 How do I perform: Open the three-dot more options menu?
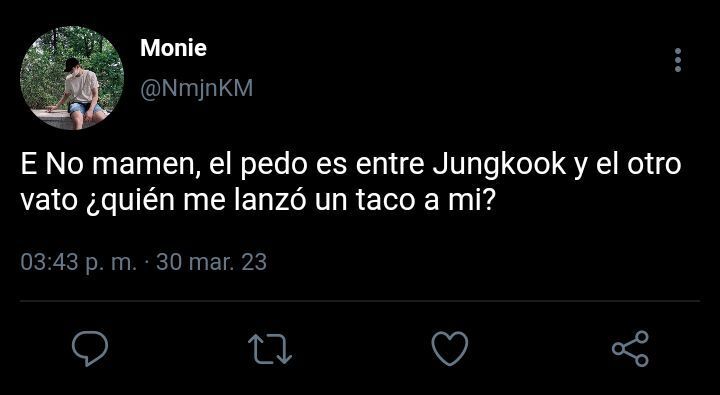tap(678, 60)
